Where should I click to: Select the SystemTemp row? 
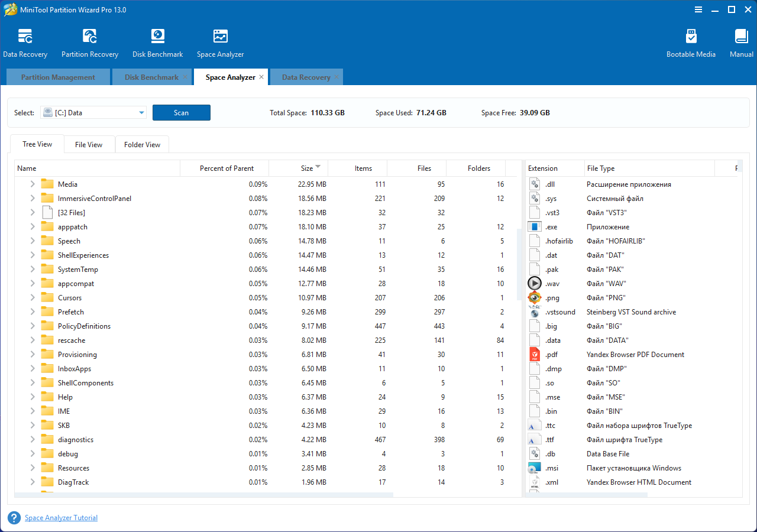(x=265, y=270)
